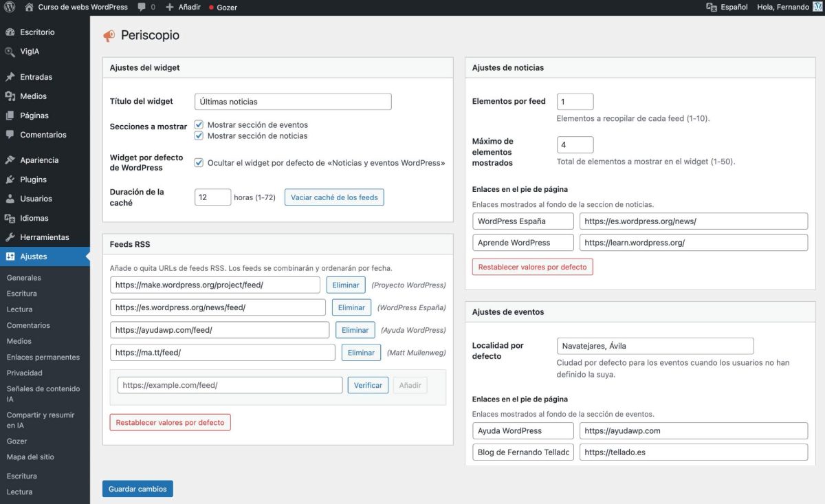Toggle Mostrar sección de noticias checkbox

tap(199, 135)
